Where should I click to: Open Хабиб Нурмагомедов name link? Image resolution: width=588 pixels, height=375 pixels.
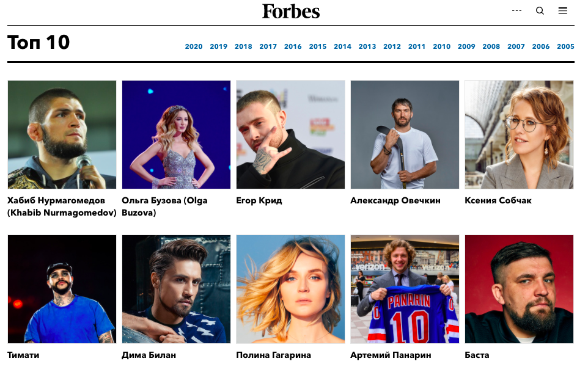(62, 206)
